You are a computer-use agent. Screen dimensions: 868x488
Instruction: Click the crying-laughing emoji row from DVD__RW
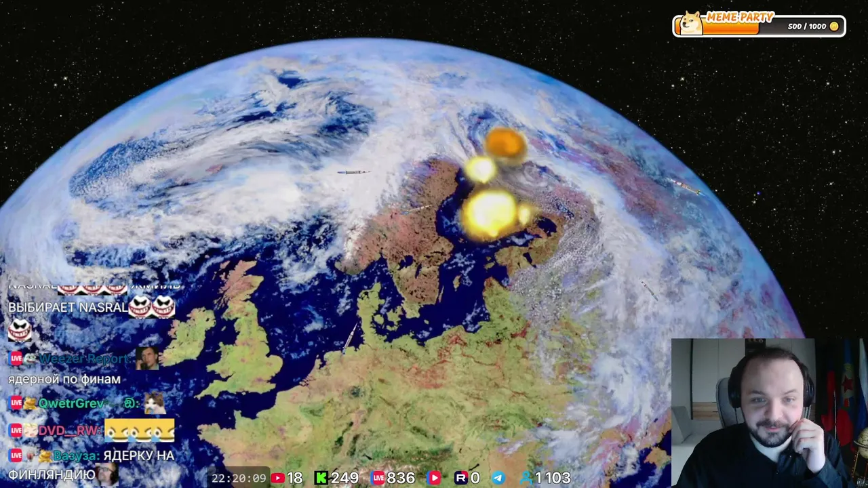click(140, 430)
